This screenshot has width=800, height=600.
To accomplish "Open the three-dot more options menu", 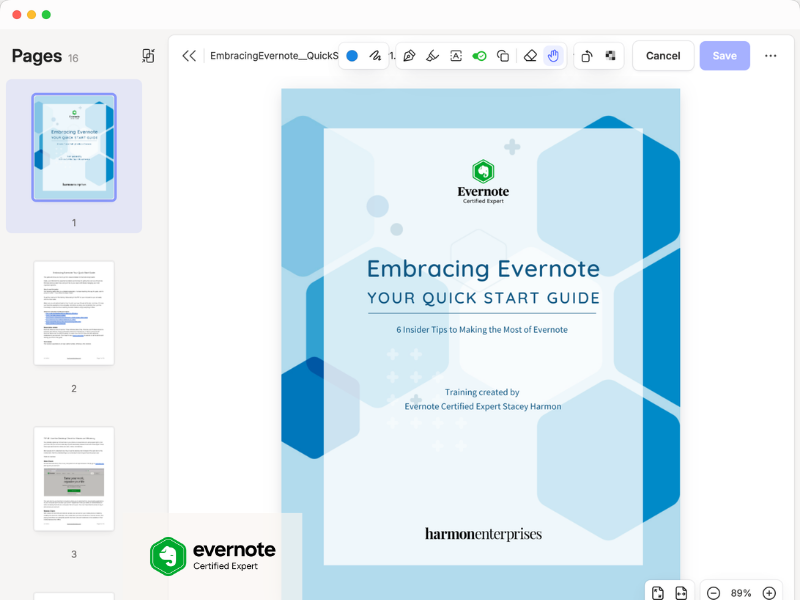I will [x=770, y=56].
